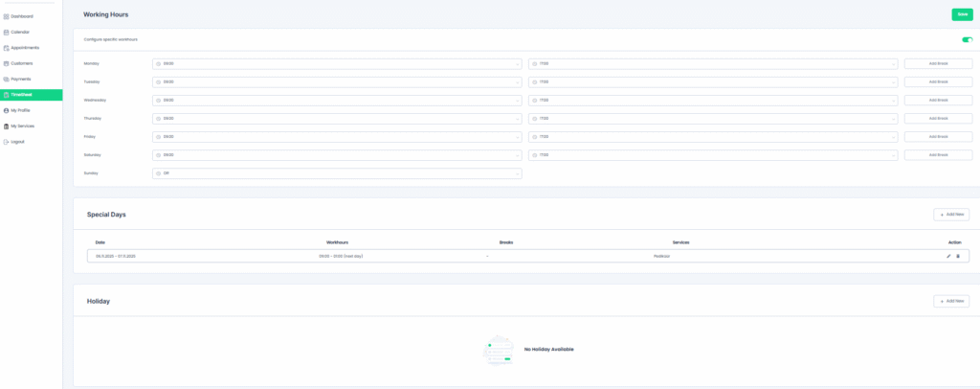The height and width of the screenshot is (389, 980).
Task: Click the Dashboard icon in the sidebar
Action: 7,16
